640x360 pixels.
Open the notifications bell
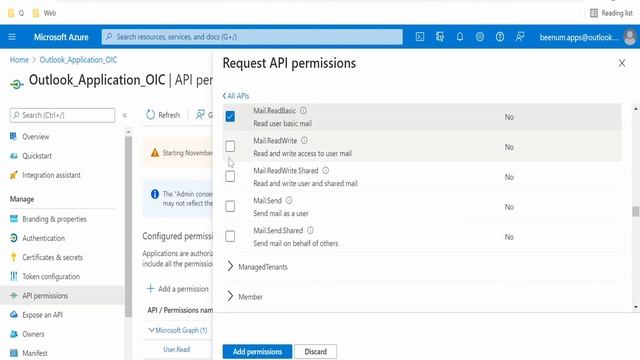[x=460, y=37]
